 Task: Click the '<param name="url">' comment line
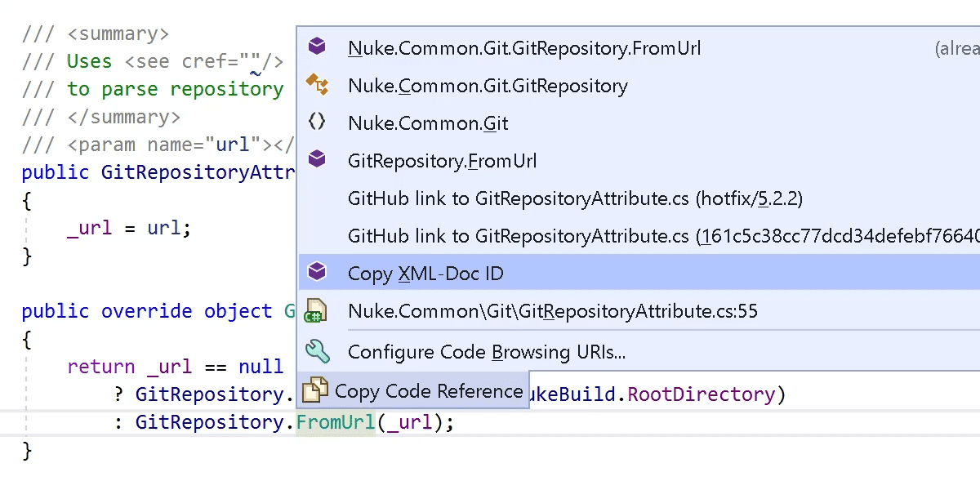(x=158, y=145)
